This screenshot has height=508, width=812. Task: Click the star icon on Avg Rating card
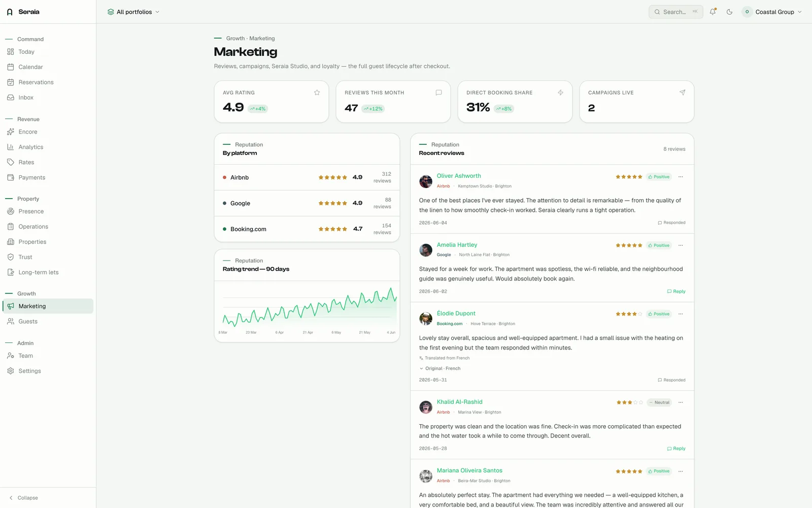(x=317, y=92)
